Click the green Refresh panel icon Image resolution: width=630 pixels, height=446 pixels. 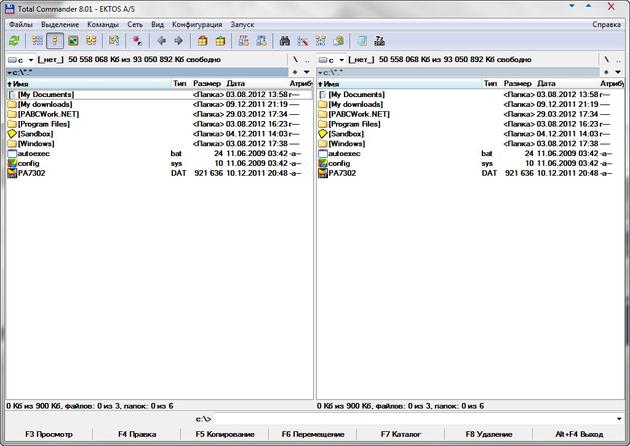[x=14, y=41]
